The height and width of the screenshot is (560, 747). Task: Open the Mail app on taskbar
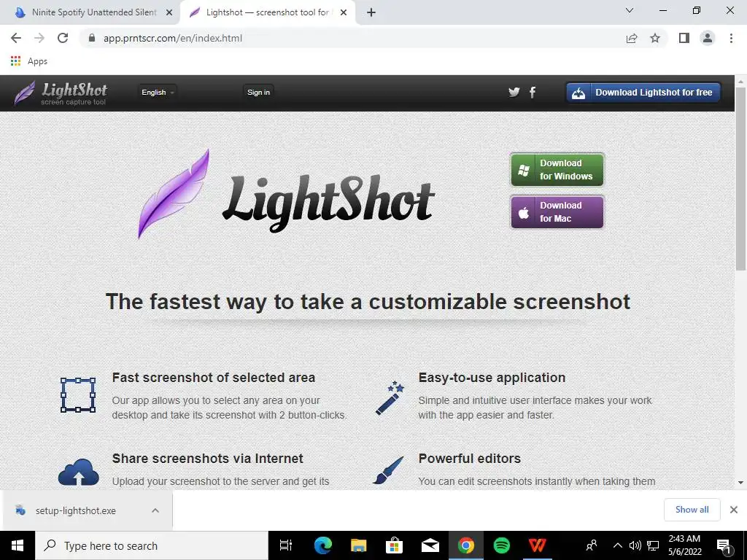(x=430, y=545)
